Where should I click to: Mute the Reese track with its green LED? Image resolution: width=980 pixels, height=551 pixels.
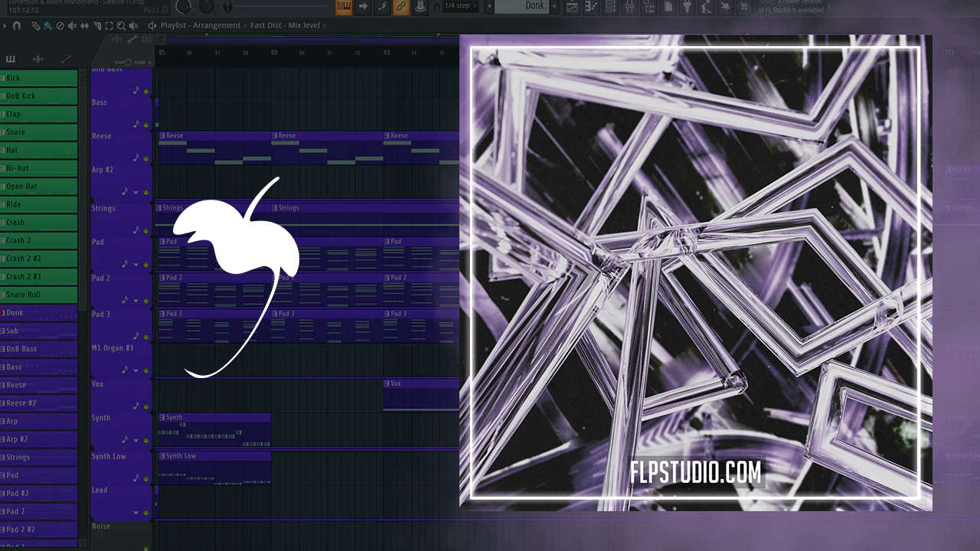coord(145,160)
